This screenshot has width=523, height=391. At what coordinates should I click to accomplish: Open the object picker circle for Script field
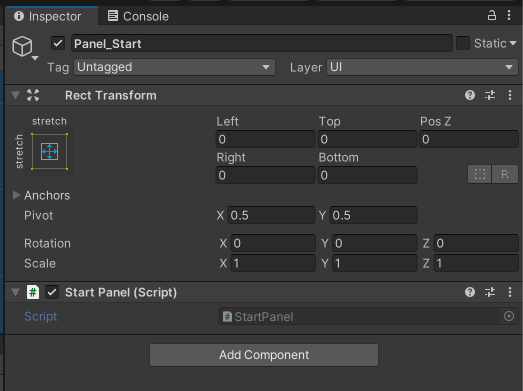pyautogui.click(x=509, y=316)
